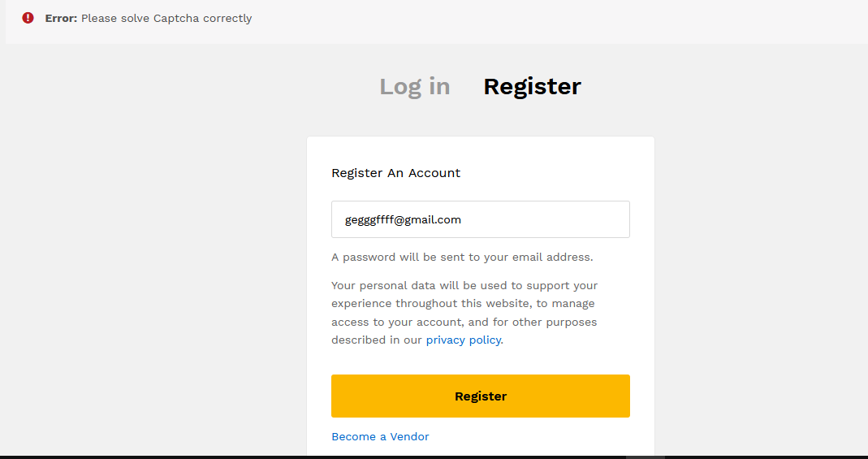Place cursor after gegggffff@gmail.com text
The height and width of the screenshot is (459, 868).
462,220
